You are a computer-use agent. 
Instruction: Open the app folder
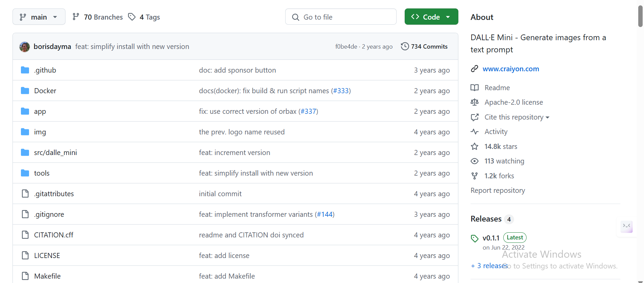point(40,111)
